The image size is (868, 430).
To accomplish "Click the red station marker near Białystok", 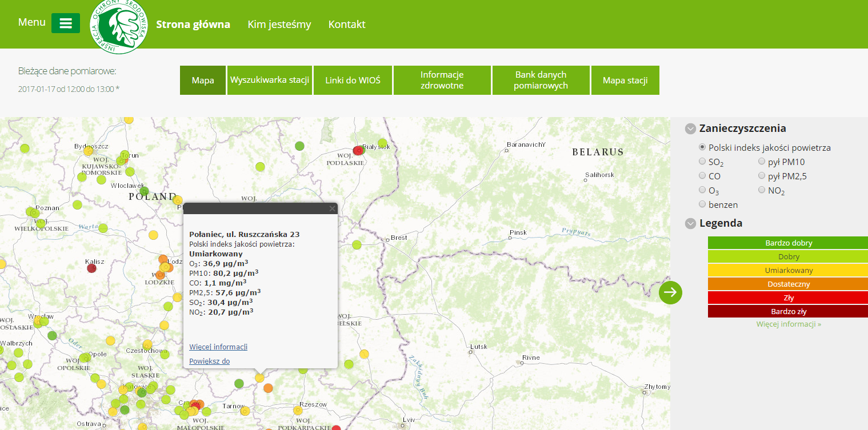I will 358,150.
